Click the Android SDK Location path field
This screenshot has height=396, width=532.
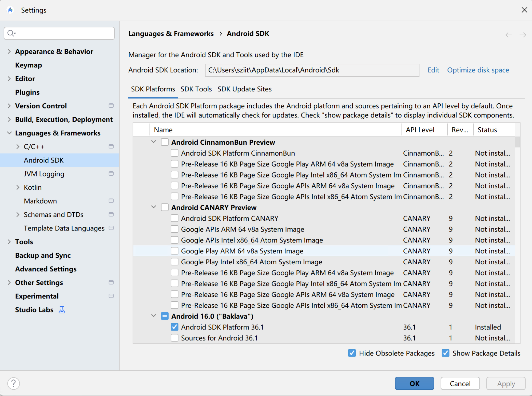pos(312,70)
